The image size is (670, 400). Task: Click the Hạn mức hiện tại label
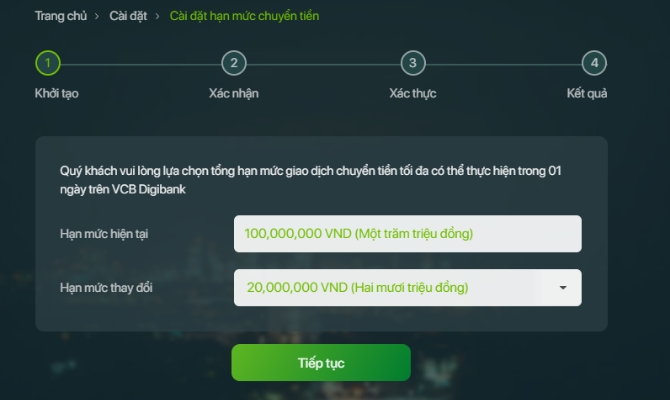click(104, 234)
